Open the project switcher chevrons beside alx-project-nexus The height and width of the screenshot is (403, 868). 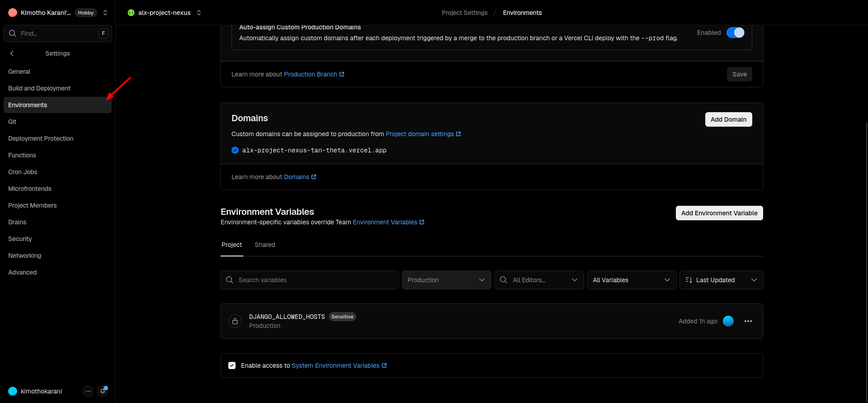(199, 13)
